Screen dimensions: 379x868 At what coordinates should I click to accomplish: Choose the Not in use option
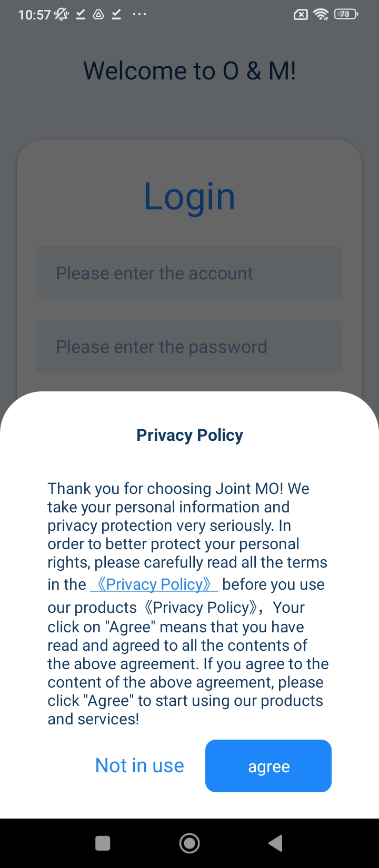coord(139,766)
